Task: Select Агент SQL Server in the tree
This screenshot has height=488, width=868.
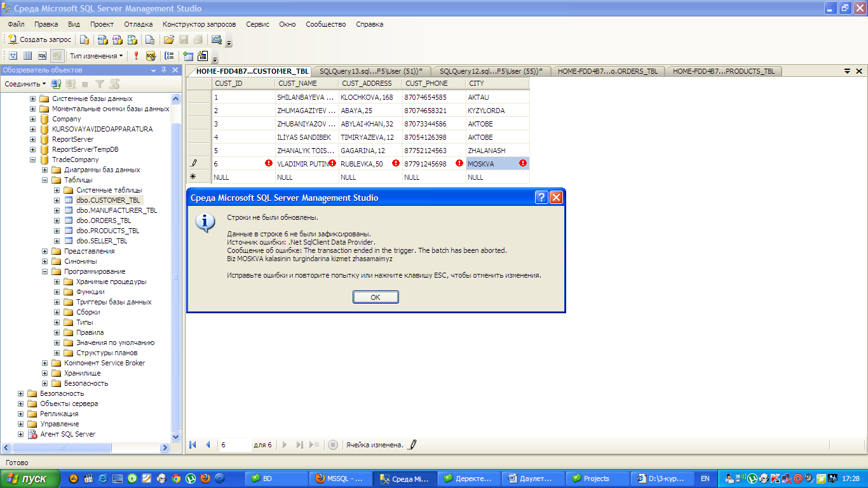Action: (67, 434)
